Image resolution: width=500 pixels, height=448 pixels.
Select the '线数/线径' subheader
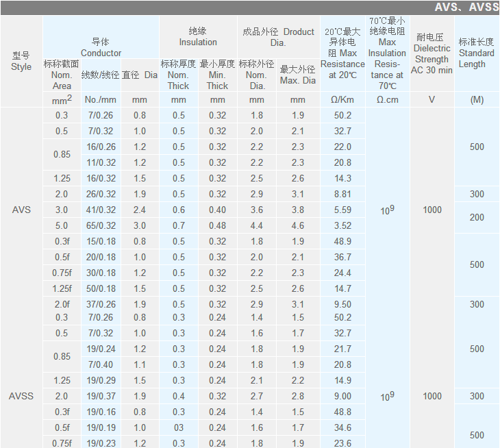coord(100,75)
